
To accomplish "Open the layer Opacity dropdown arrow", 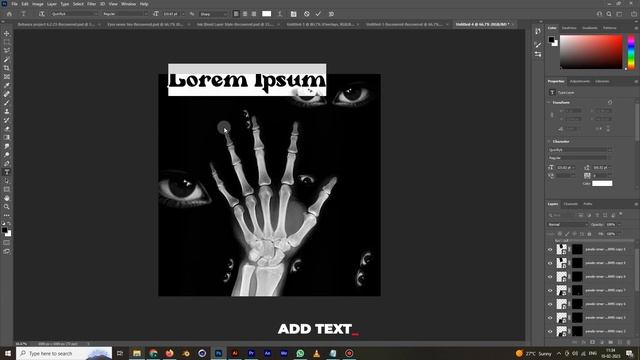I will pyautogui.click(x=619, y=224).
